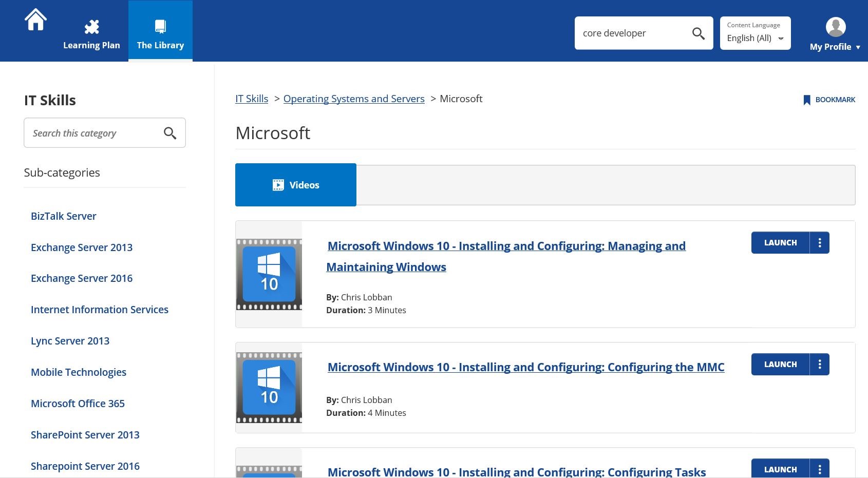Select the Videos tab
This screenshot has width=868, height=478.
point(296,185)
